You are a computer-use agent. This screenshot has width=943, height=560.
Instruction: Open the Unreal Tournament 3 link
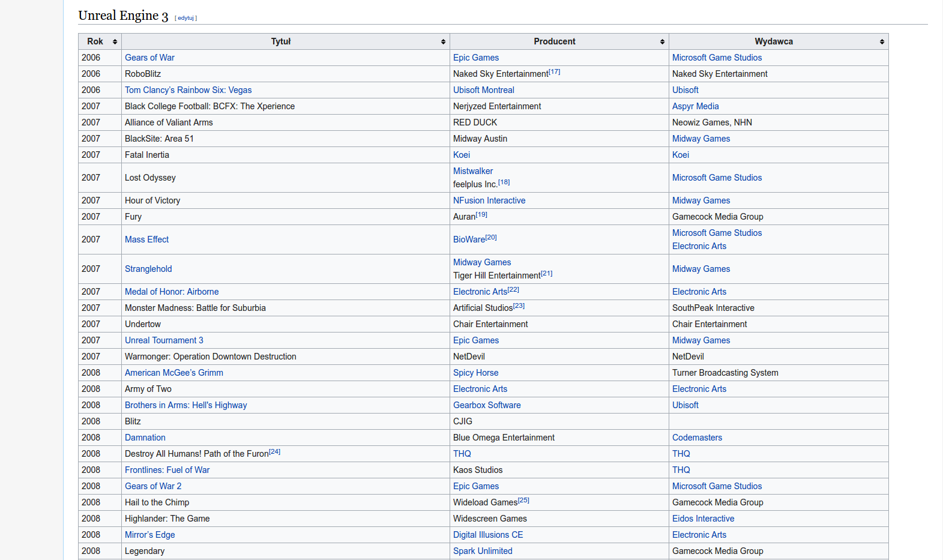pos(164,340)
